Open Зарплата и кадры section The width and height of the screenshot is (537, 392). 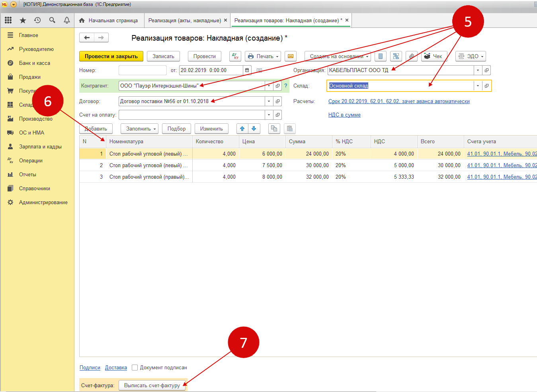(x=40, y=146)
